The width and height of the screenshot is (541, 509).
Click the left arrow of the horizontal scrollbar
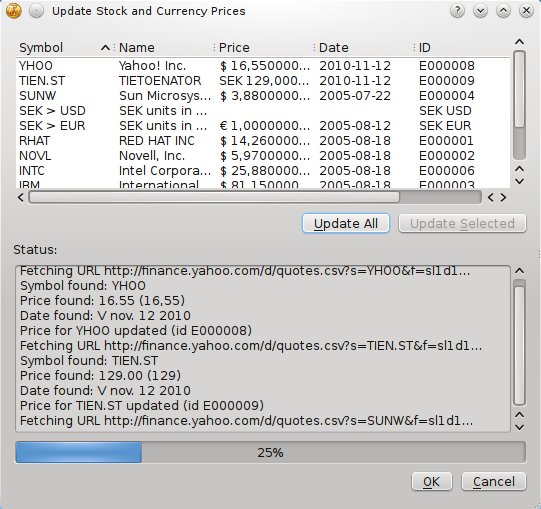(x=21, y=197)
